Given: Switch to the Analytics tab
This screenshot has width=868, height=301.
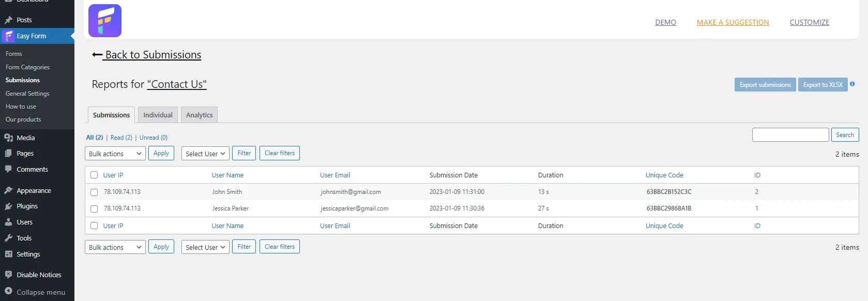Looking at the screenshot, I should coord(199,115).
